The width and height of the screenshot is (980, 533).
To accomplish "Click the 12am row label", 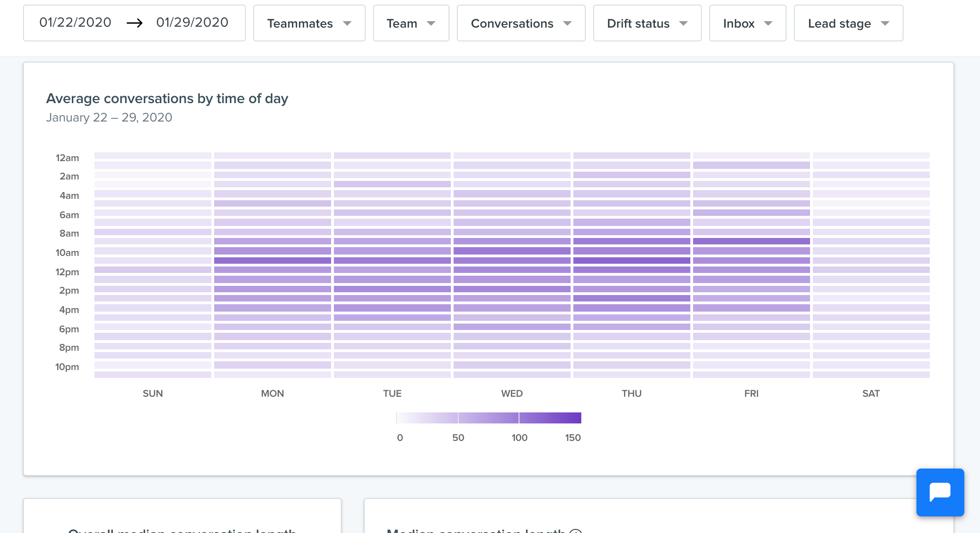I will [67, 158].
